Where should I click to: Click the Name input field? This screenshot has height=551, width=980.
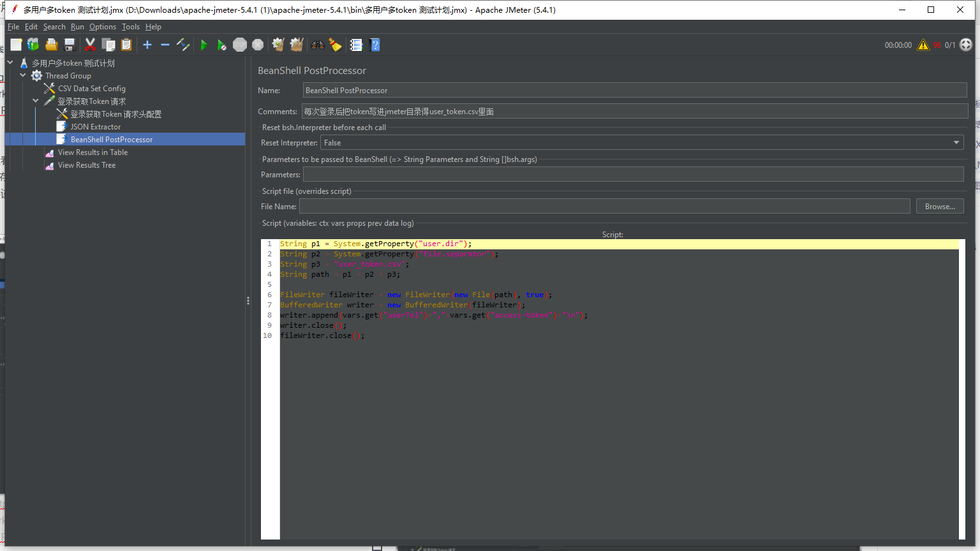click(x=634, y=91)
